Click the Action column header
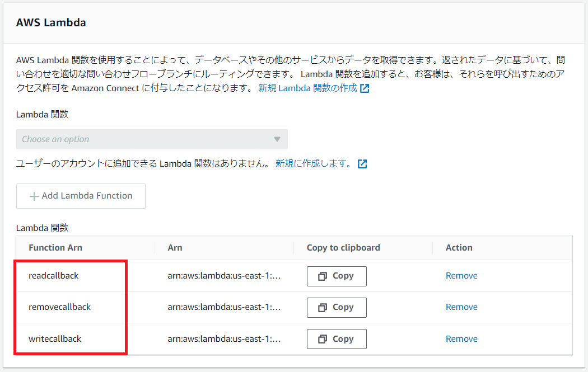The image size is (588, 372). pos(459,248)
